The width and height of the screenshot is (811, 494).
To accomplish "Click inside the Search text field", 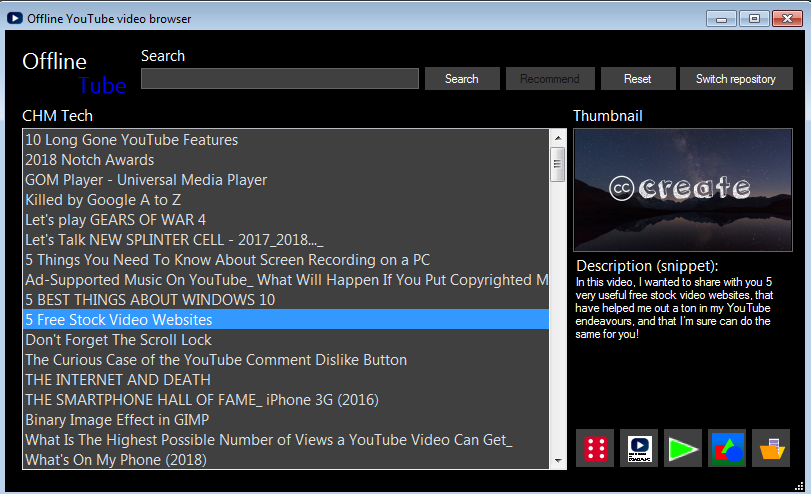I will click(x=279, y=79).
